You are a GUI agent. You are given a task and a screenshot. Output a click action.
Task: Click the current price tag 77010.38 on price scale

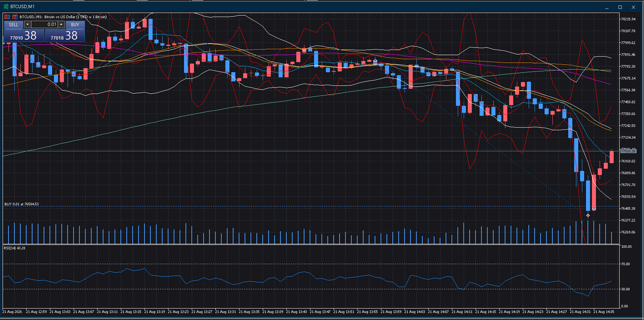[628, 151]
